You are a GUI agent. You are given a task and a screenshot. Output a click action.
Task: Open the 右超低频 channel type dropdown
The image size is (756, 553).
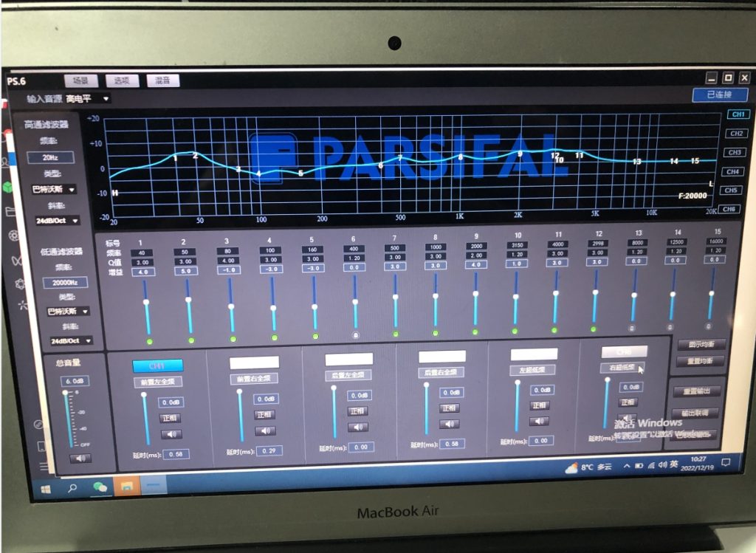[622, 368]
